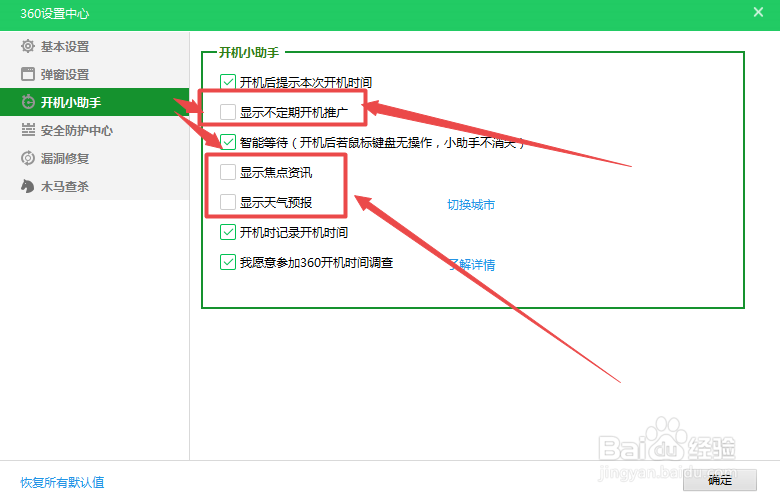Enable 显示不定期开机推广 checkbox
The width and height of the screenshot is (780, 500).
(x=228, y=112)
